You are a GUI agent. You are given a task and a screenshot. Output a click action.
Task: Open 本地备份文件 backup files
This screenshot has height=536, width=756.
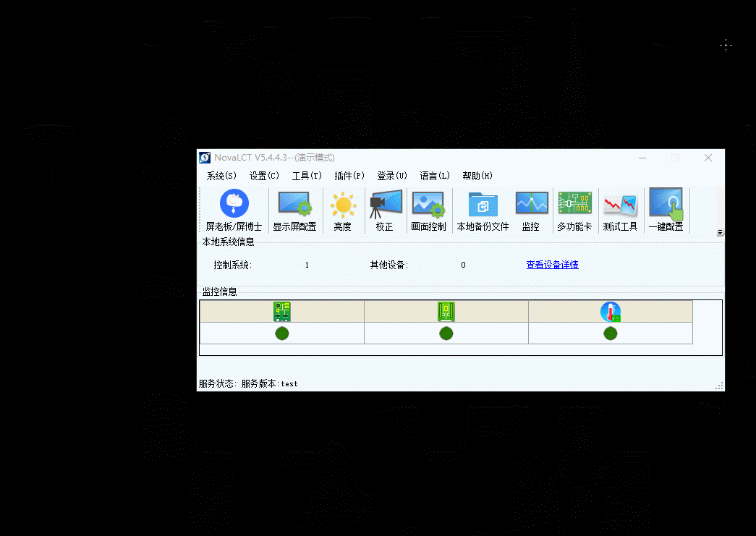pyautogui.click(x=483, y=210)
